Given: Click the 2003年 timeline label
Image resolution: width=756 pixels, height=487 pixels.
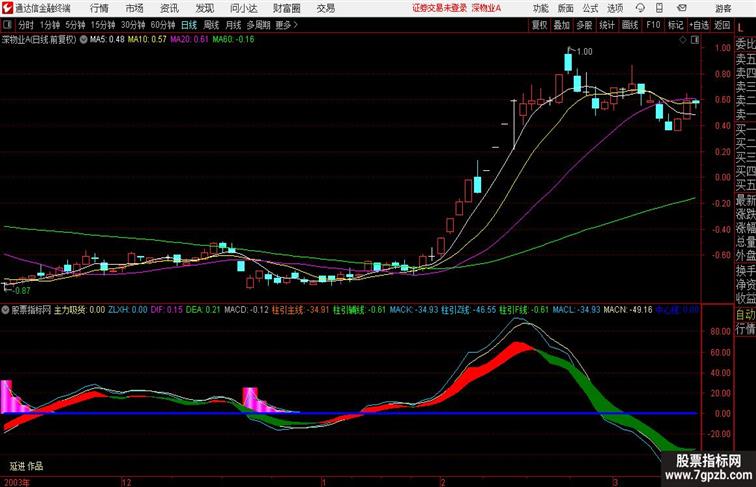Looking at the screenshot, I should 16,482.
